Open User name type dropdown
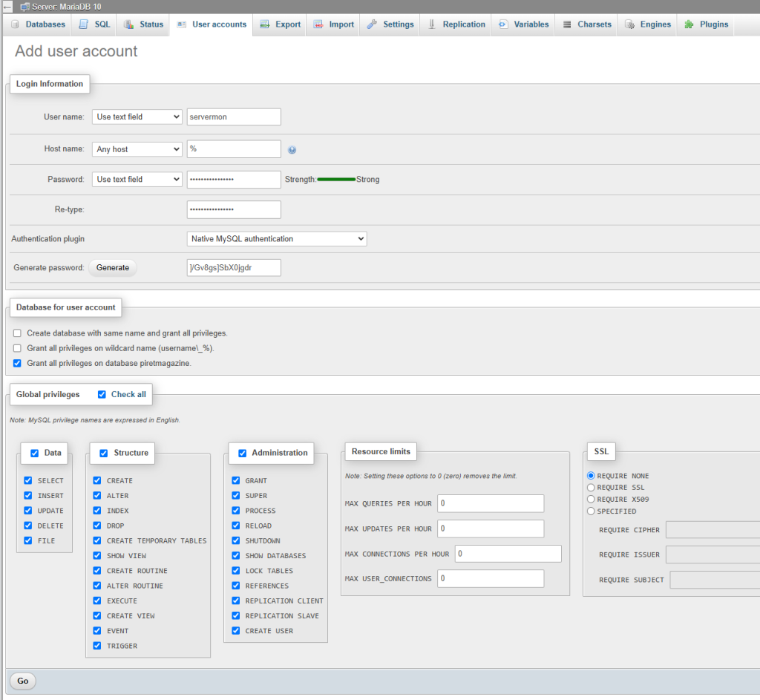 pos(137,117)
